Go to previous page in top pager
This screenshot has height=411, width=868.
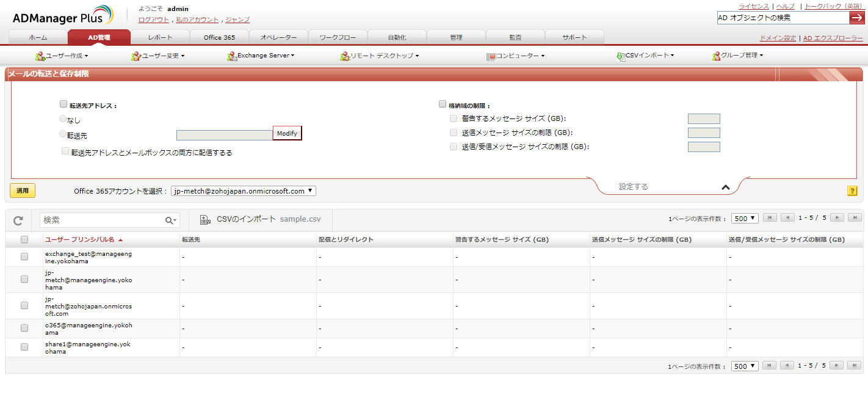tap(787, 218)
